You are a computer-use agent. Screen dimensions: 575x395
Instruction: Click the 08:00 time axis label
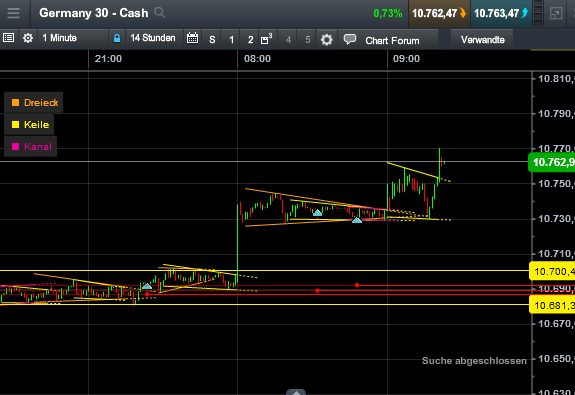pos(257,59)
